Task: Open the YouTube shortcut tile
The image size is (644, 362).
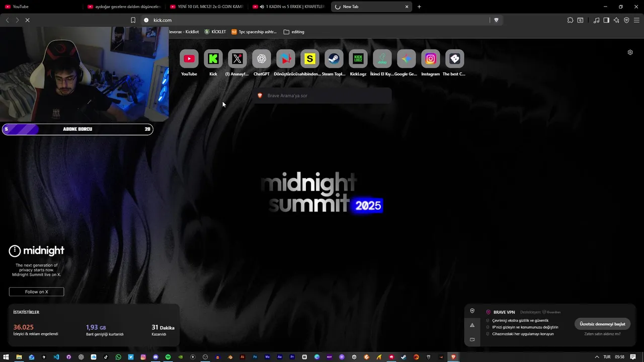Action: 189,59
